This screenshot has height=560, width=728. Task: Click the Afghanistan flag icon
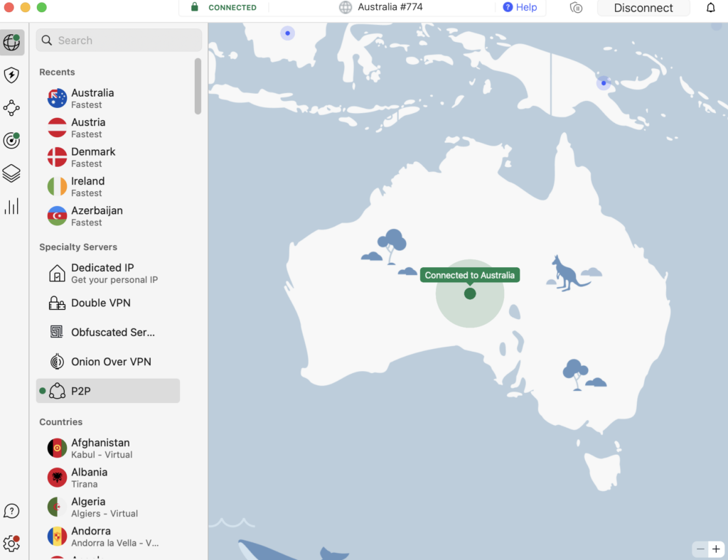[57, 448]
